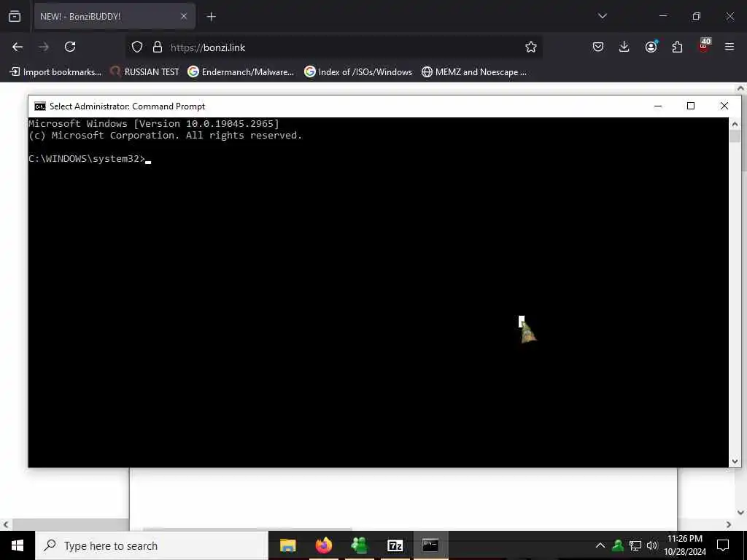Bookmark this page with star icon
The image size is (747, 560).
[531, 47]
